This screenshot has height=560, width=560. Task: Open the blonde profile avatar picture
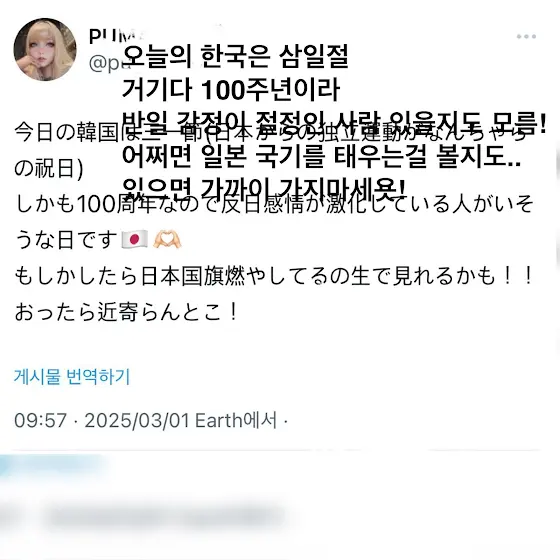click(45, 49)
